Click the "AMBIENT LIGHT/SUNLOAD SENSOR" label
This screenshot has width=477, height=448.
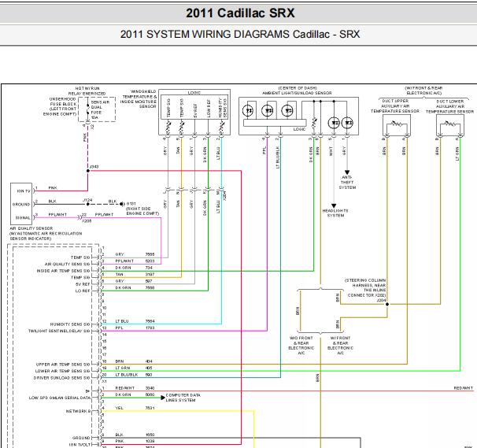click(x=297, y=93)
